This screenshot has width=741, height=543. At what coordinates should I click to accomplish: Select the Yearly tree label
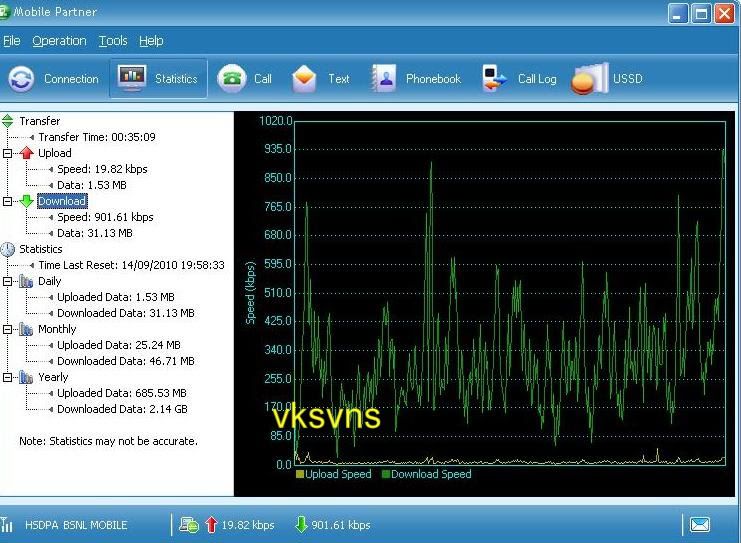tap(53, 377)
